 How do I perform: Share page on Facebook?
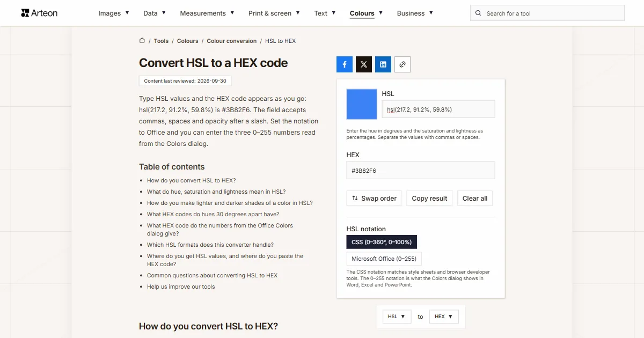(345, 64)
